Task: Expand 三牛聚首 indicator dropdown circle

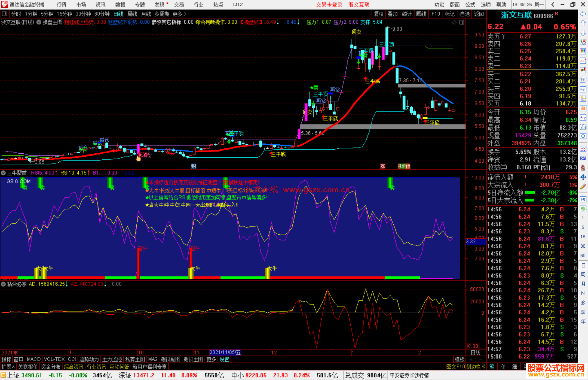Action: [x=3, y=173]
